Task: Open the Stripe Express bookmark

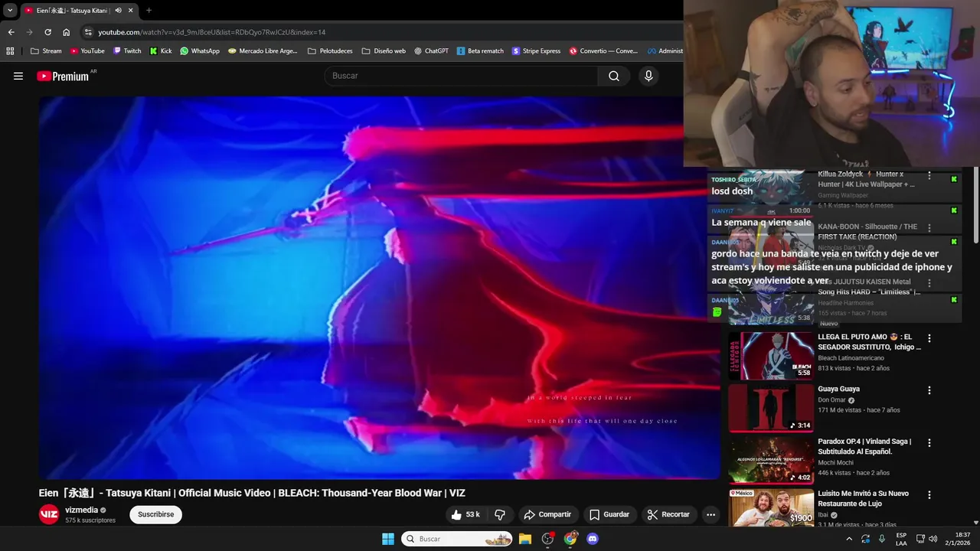Action: (x=536, y=51)
